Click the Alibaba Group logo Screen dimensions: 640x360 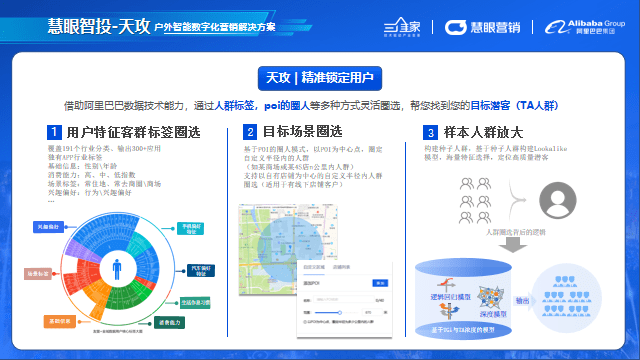(x=584, y=27)
